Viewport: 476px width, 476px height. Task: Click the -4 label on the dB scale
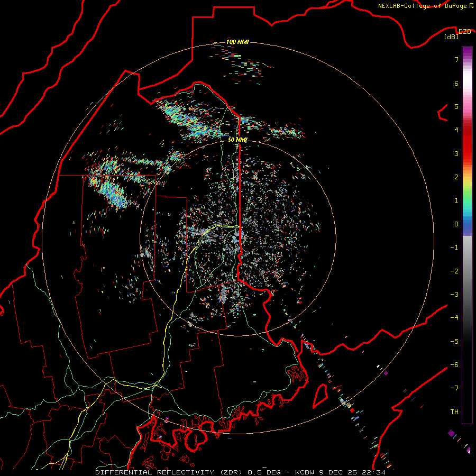click(x=454, y=318)
